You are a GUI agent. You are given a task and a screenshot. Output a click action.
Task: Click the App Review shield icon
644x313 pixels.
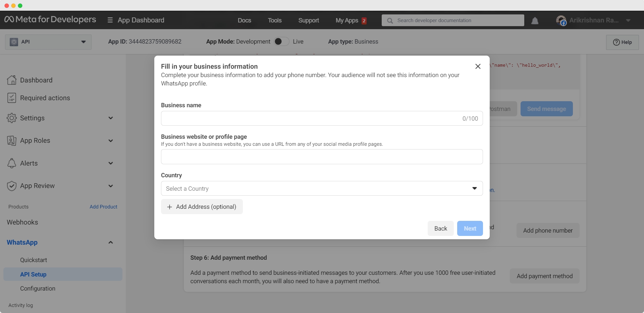[12, 186]
